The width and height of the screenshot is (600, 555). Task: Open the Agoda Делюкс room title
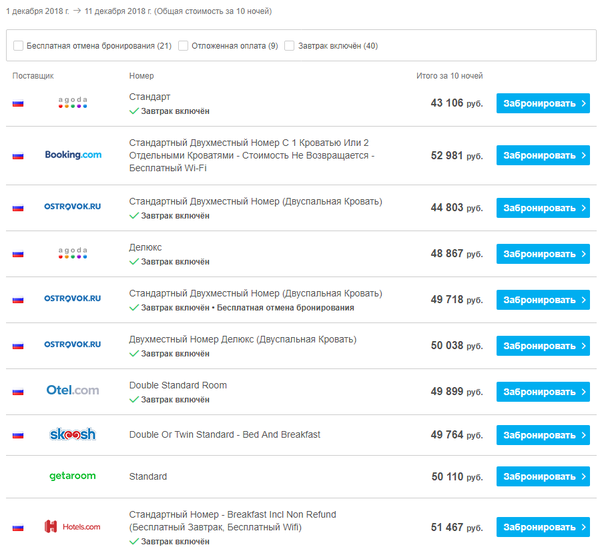(146, 247)
